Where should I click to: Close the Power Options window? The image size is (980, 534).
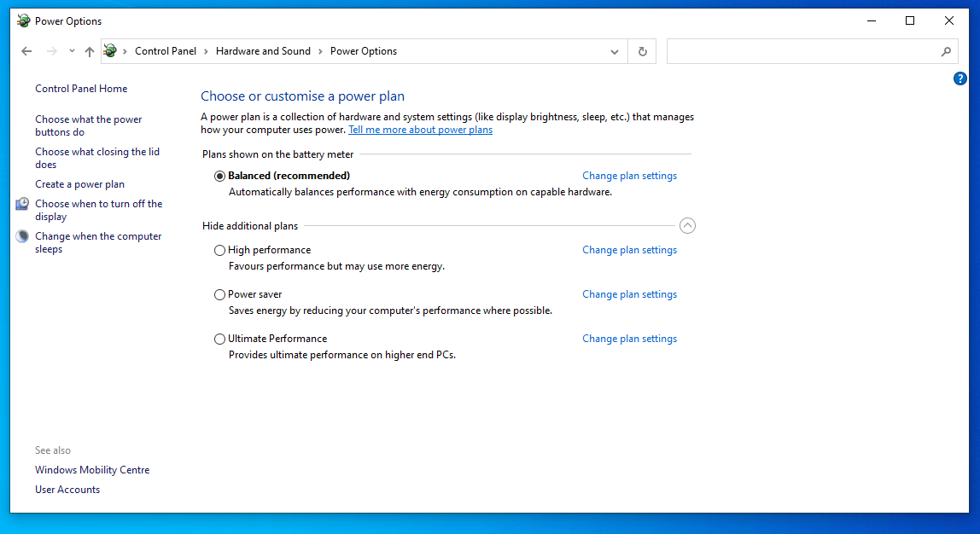(948, 20)
